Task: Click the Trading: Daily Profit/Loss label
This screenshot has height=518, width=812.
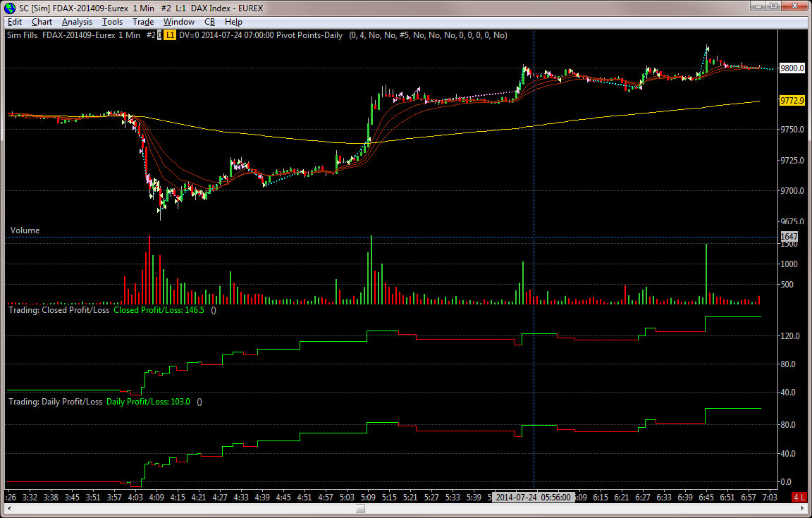Action: [56, 402]
